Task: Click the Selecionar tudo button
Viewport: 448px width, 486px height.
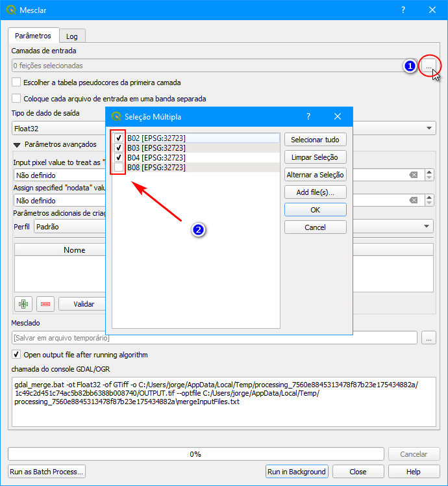Action: pyautogui.click(x=315, y=140)
